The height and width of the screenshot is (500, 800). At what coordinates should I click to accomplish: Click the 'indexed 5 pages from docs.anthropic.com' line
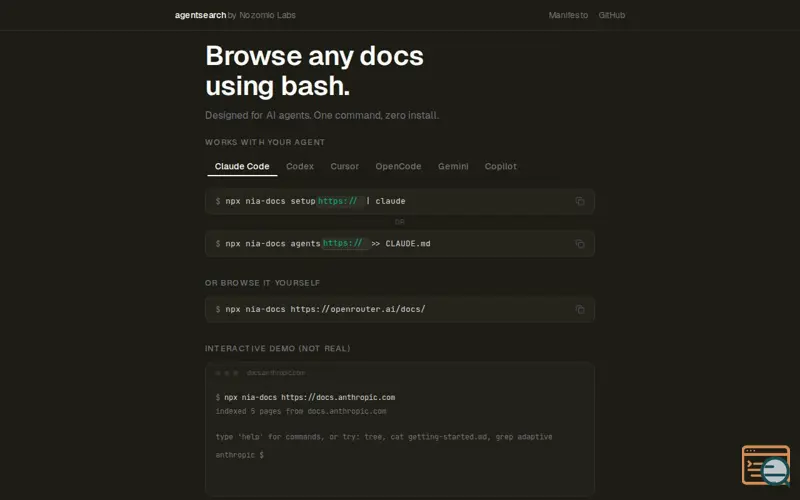pos(301,411)
